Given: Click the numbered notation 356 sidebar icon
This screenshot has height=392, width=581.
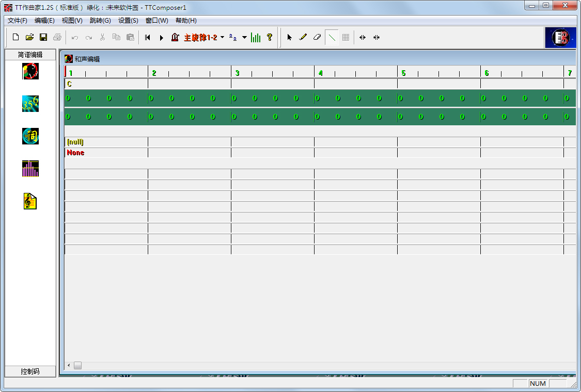Looking at the screenshot, I should coord(30,104).
